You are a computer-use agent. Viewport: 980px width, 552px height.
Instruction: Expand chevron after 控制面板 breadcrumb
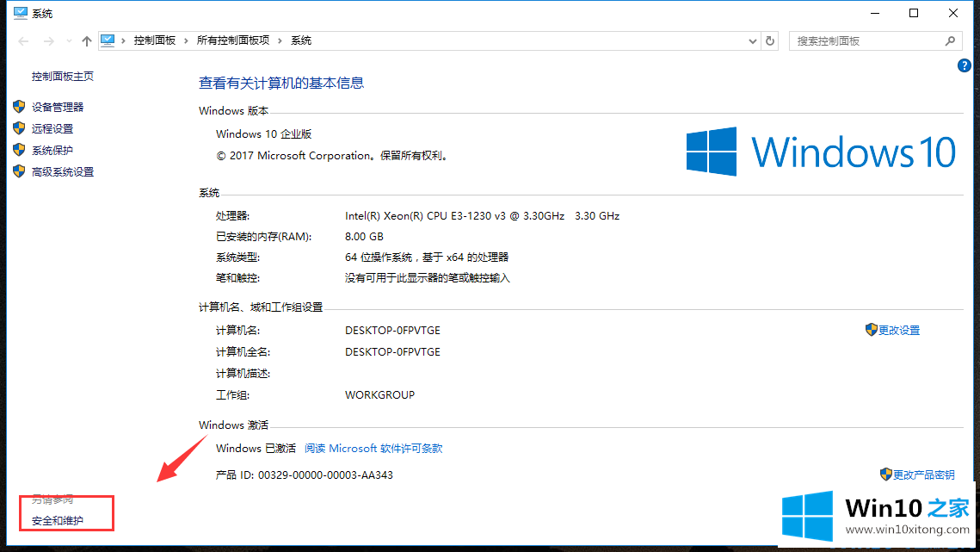(186, 40)
